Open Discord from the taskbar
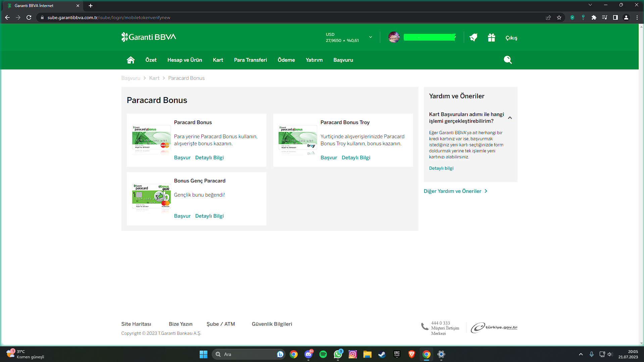 [308, 354]
